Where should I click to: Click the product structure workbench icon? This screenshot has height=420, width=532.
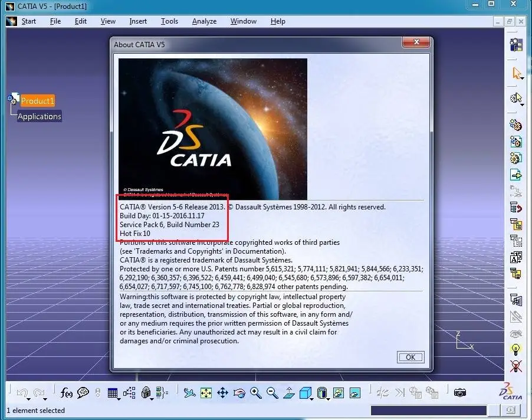(516, 45)
